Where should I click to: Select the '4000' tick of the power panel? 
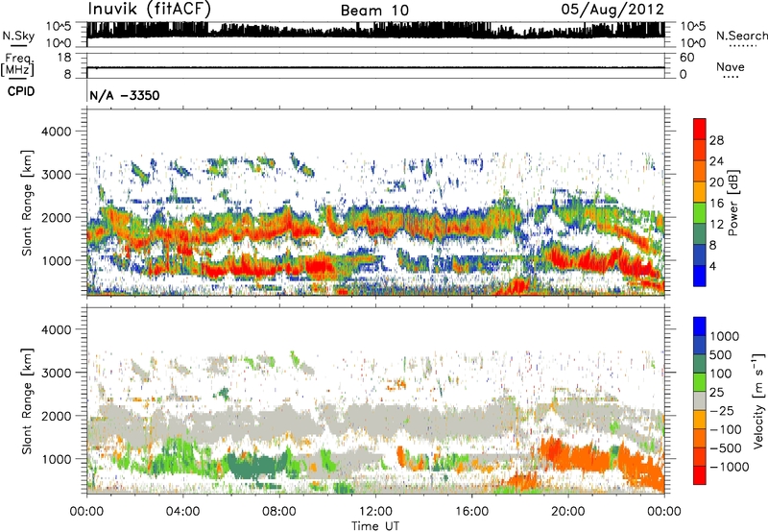pyautogui.click(x=56, y=132)
